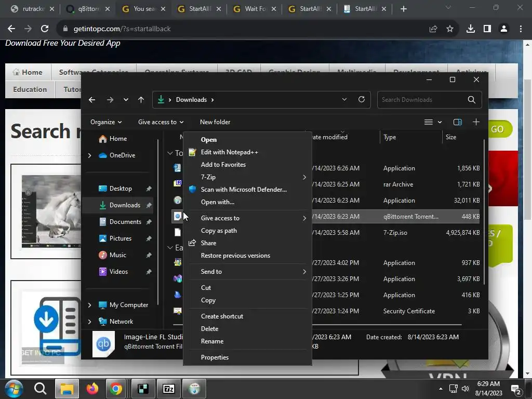Screen dimensions: 532x399
Task: Open taskbar search magnifier
Action: (x=40, y=389)
